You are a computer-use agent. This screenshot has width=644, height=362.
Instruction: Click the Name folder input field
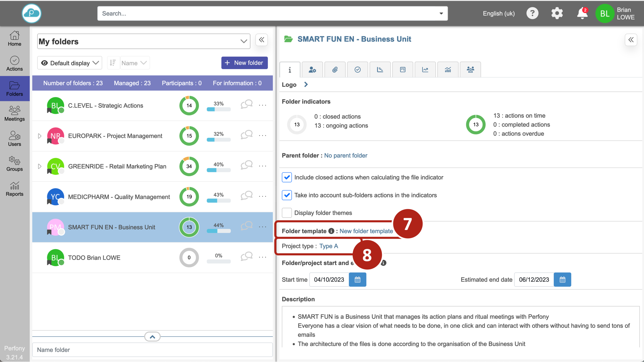pyautogui.click(x=152, y=350)
